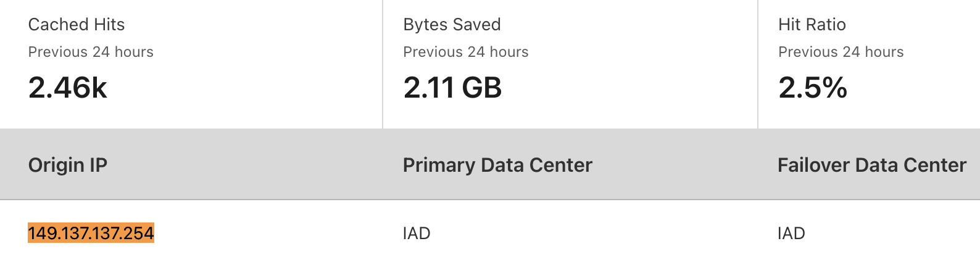Click Previous 24 hours under Cached Hits
This screenshot has height=262, width=980.
[91, 52]
